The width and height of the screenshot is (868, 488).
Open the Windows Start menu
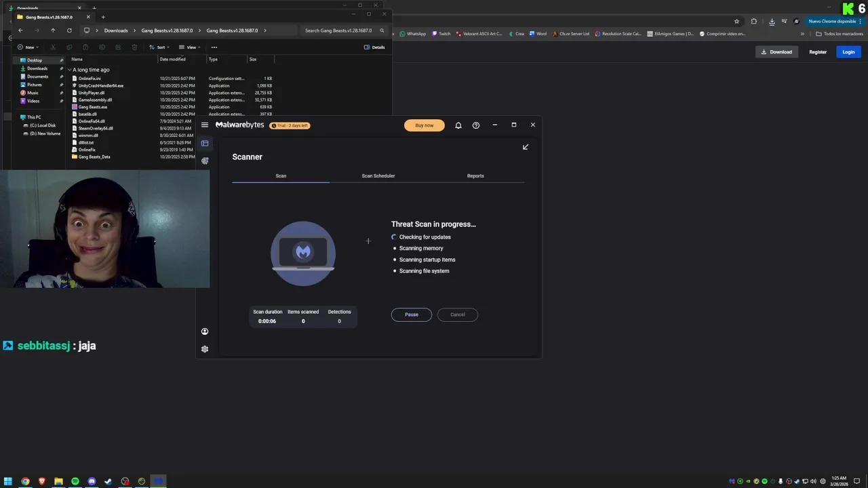pyautogui.click(x=8, y=481)
